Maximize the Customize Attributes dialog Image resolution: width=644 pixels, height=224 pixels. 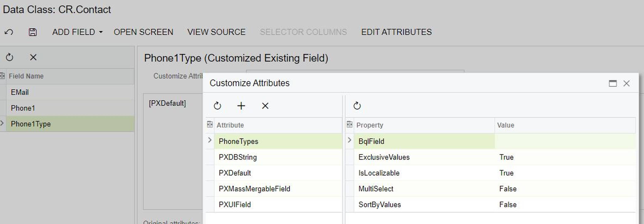click(612, 83)
